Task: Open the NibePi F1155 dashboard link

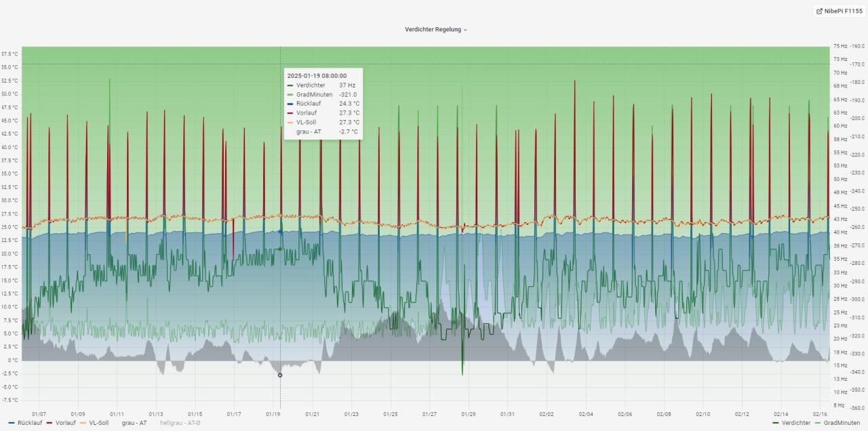Action: (x=844, y=11)
